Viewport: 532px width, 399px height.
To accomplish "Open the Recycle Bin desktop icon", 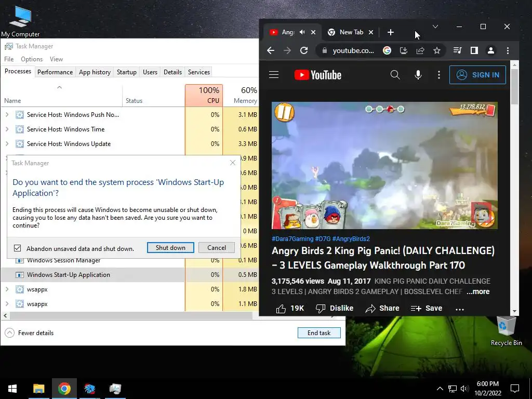I will [x=506, y=331].
